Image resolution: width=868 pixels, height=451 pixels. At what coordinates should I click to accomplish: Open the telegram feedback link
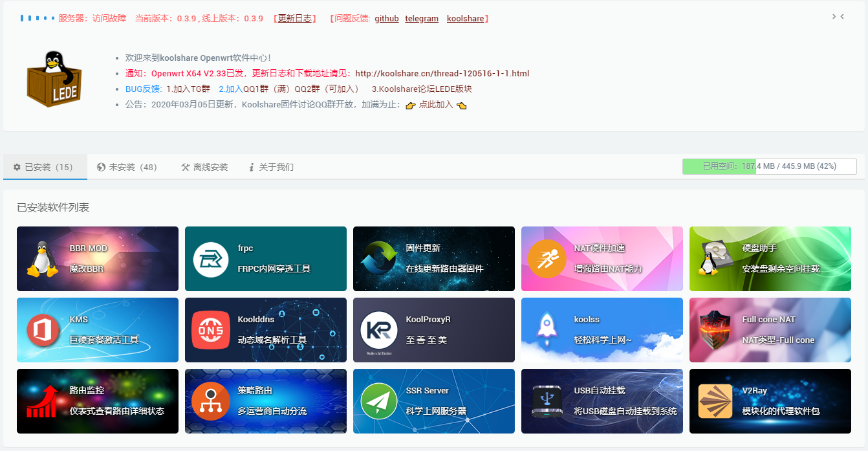click(x=422, y=19)
